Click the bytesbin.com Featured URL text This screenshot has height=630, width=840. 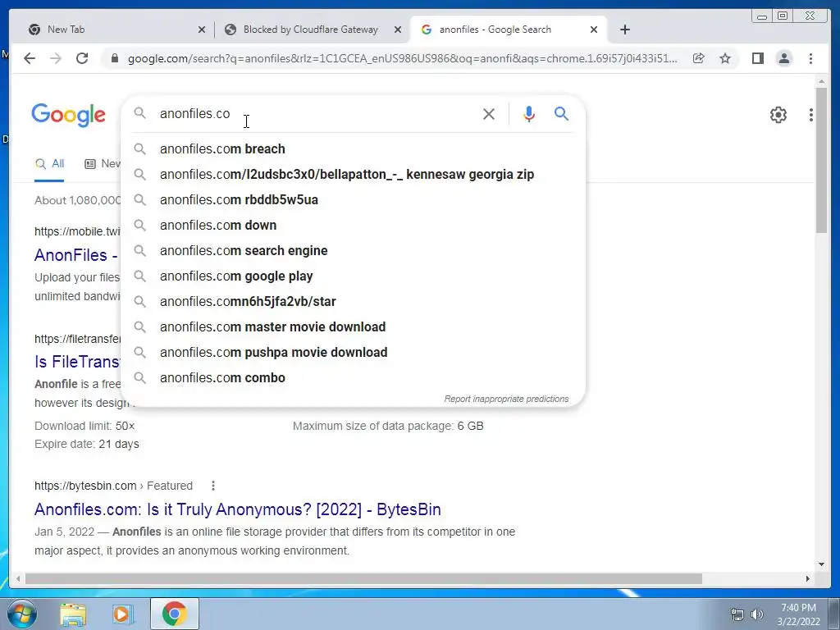pos(113,486)
